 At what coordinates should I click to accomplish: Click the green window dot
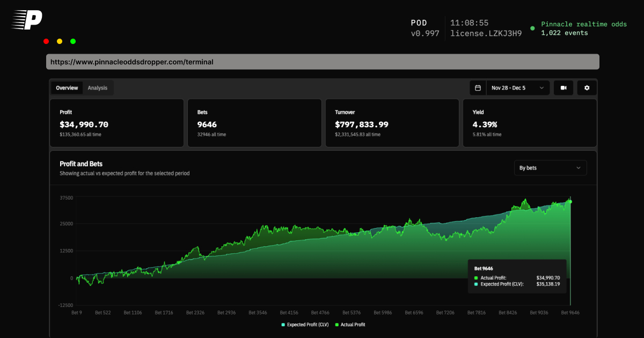73,41
